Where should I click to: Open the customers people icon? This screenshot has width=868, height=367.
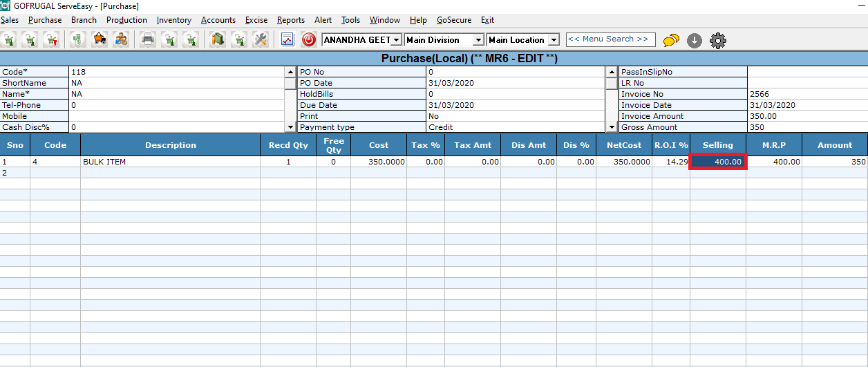point(121,39)
